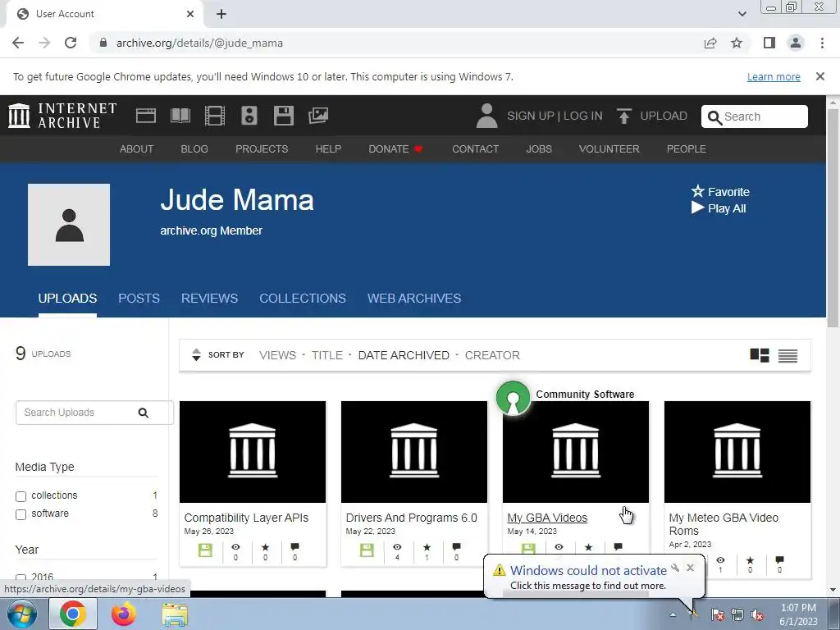This screenshot has width=840, height=630.
Task: Open the People menu item
Action: pos(687,149)
